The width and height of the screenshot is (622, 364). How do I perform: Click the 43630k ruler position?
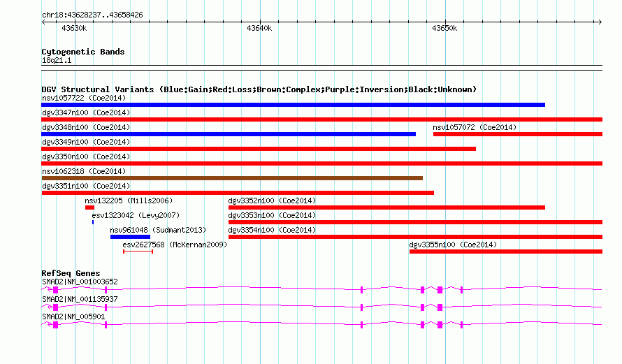[74, 28]
